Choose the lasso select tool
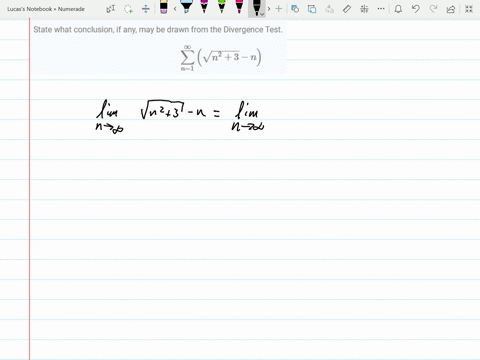Viewport: 480px width, 360px height. pyautogui.click(x=128, y=9)
